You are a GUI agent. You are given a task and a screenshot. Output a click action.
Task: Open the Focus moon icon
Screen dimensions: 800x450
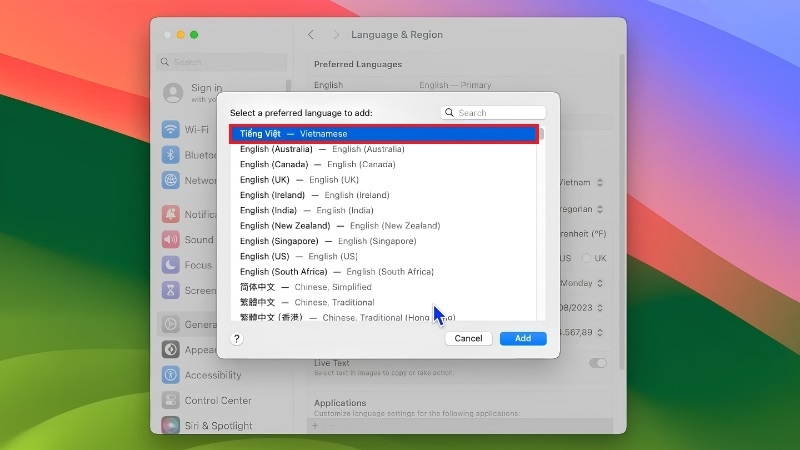pos(170,265)
